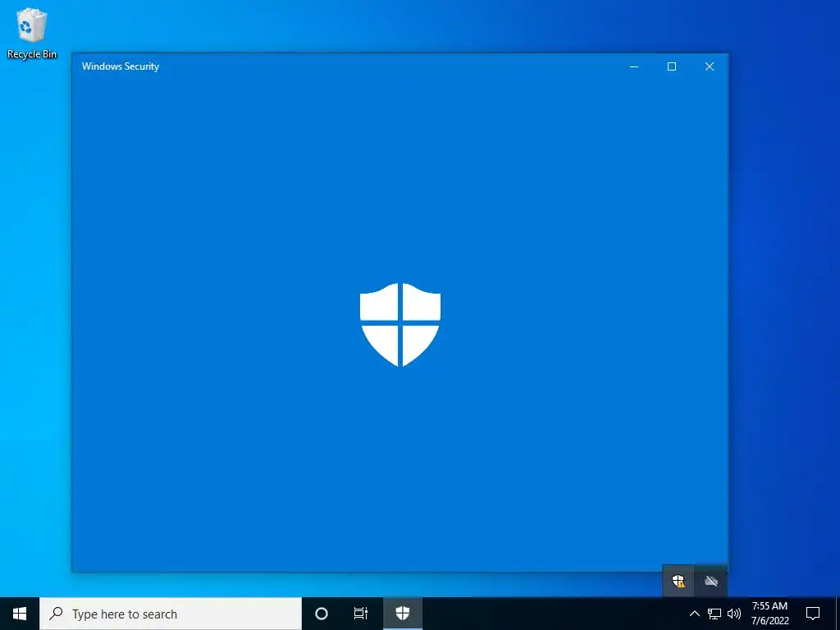Click the OneDrive cloud tray icon
Image resolution: width=840 pixels, height=630 pixels.
[x=711, y=581]
